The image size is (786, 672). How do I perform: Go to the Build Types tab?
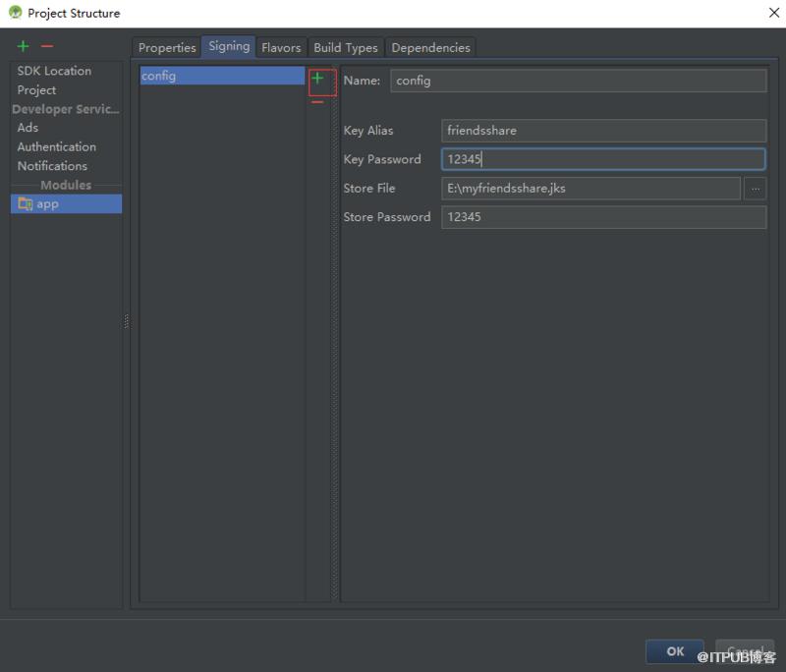[346, 47]
